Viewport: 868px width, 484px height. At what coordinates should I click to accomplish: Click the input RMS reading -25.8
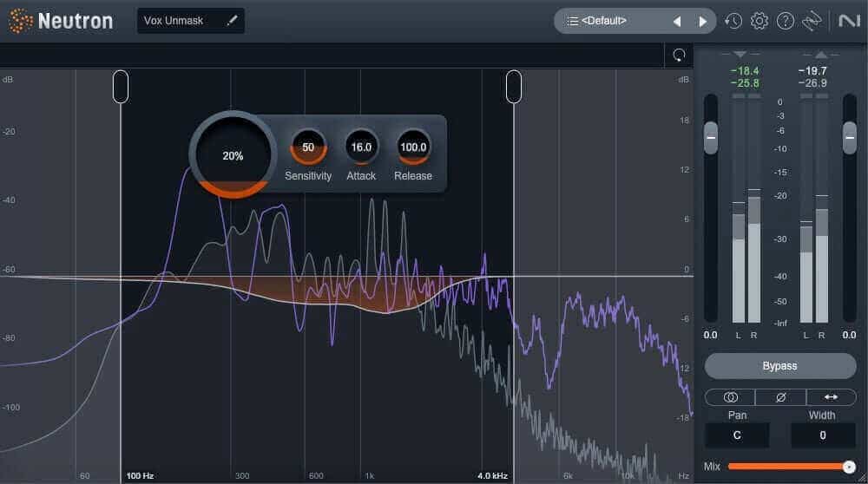click(745, 83)
